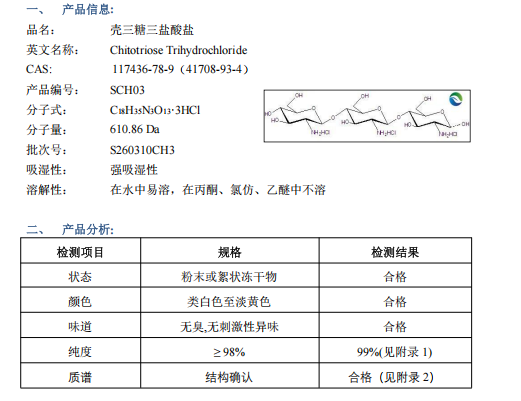Image resolution: width=521 pixels, height=401 pixels.
Task: Click molecular formula 'C18H35N3O13·3HCl'
Action: pyautogui.click(x=155, y=110)
